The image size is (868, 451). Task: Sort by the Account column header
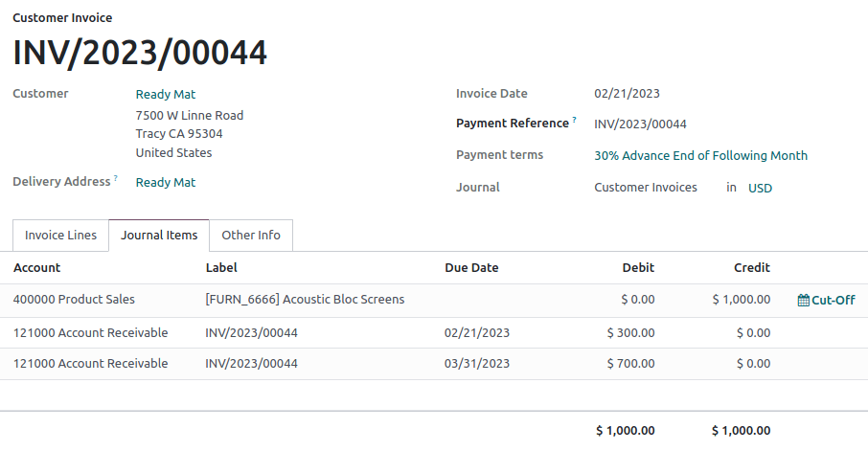[x=37, y=268]
